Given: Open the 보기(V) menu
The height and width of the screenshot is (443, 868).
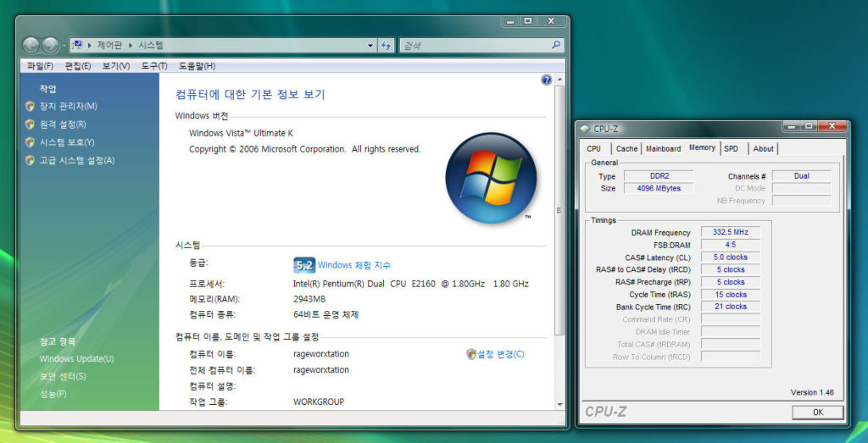Looking at the screenshot, I should (115, 66).
